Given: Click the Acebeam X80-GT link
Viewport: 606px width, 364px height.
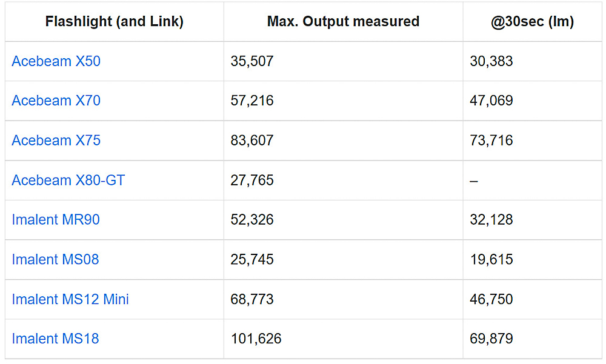Looking at the screenshot, I should 68,180.
